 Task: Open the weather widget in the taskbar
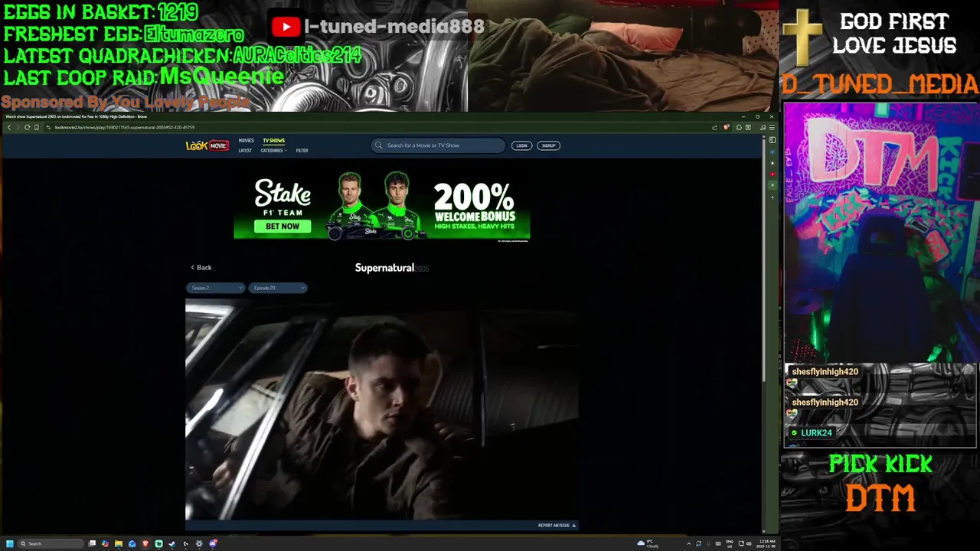[647, 543]
